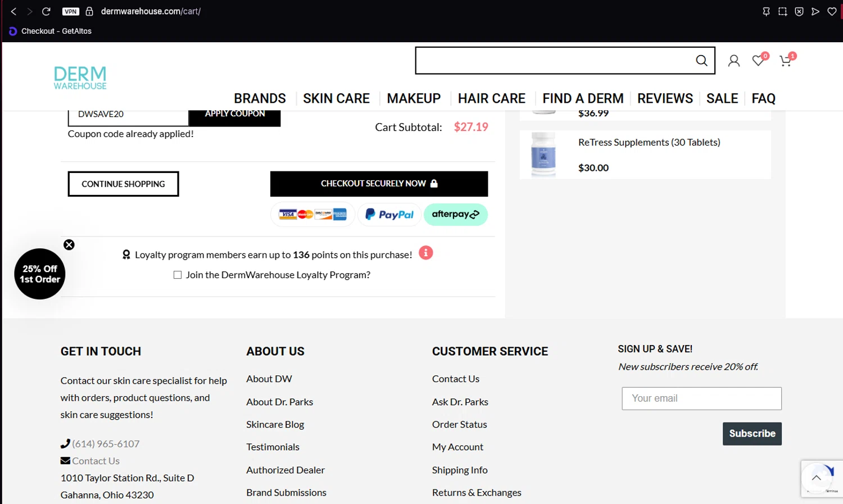The image size is (843, 504).
Task: Open ReTress Supplements (30 Tablets) product link
Action: click(x=649, y=143)
